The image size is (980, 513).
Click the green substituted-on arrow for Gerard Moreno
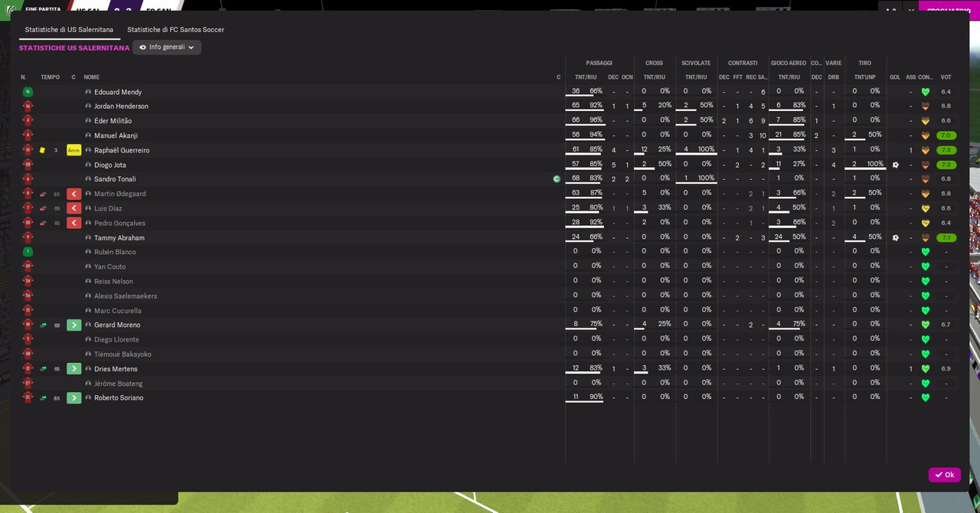coord(73,325)
